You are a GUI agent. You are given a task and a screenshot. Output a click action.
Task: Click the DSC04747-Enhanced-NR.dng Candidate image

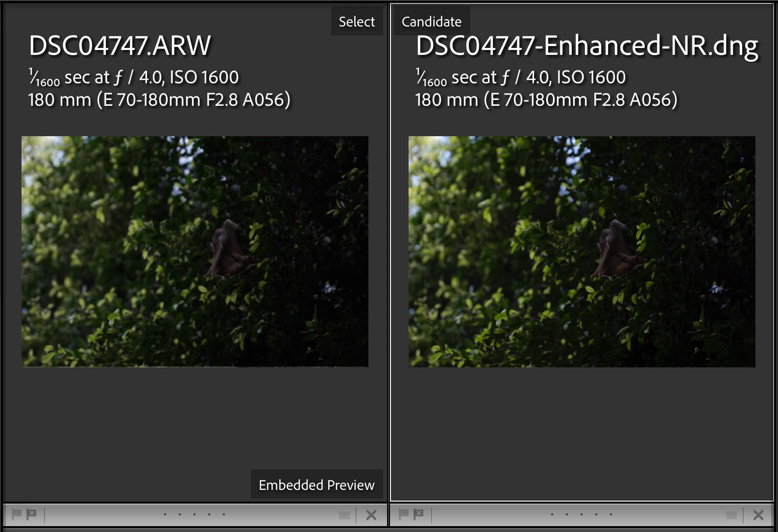(x=582, y=251)
